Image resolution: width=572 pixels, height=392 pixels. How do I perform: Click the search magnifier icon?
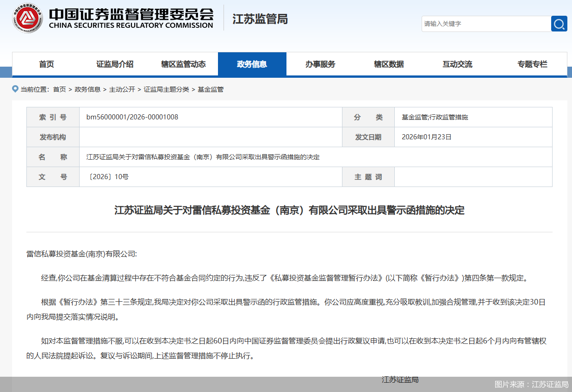click(559, 24)
